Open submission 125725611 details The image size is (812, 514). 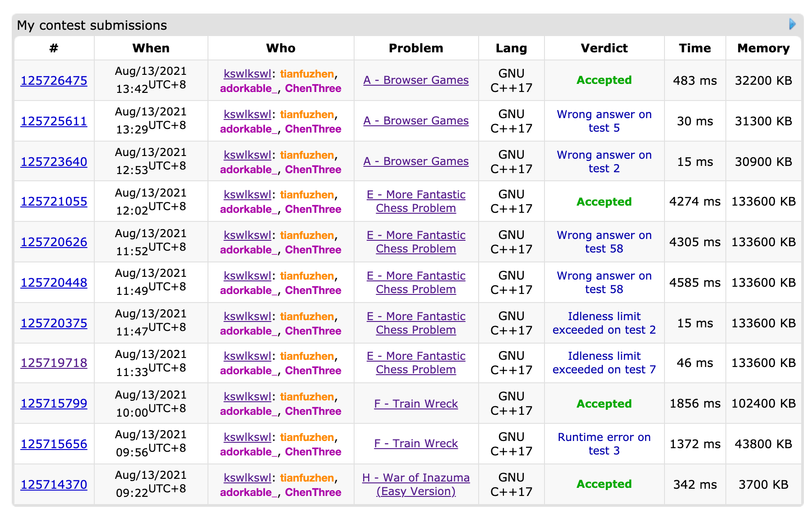pos(54,121)
